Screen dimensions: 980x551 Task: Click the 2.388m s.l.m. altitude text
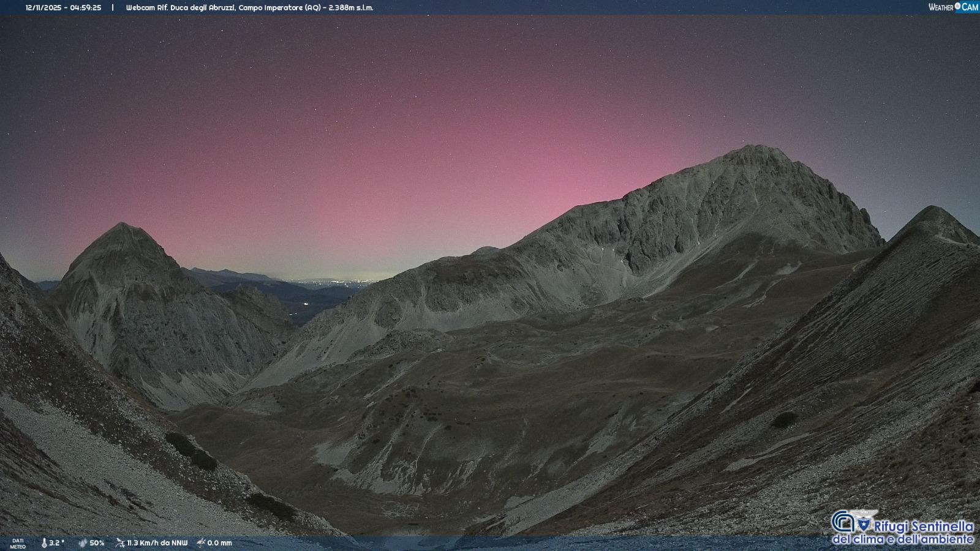click(349, 8)
